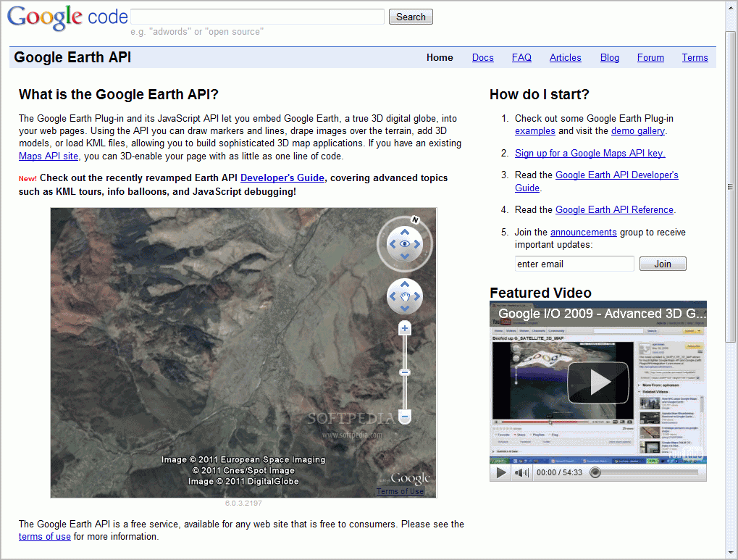Click the enter email field

point(574,264)
